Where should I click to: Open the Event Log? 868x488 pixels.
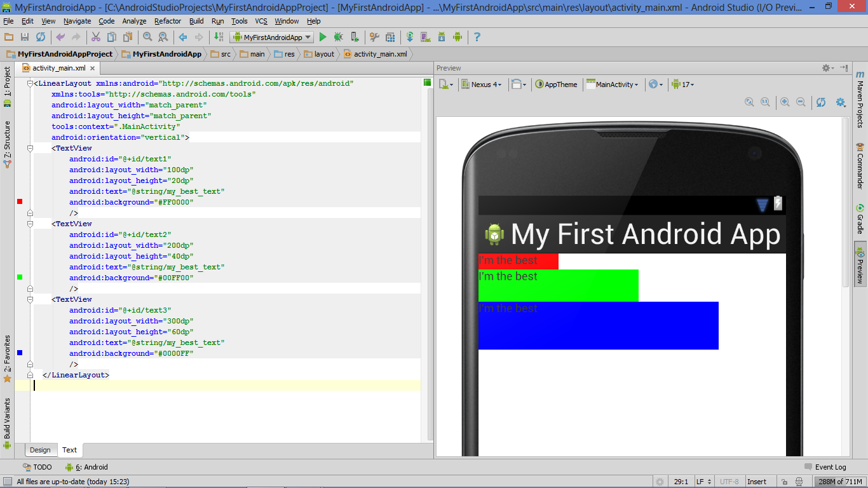coord(825,467)
